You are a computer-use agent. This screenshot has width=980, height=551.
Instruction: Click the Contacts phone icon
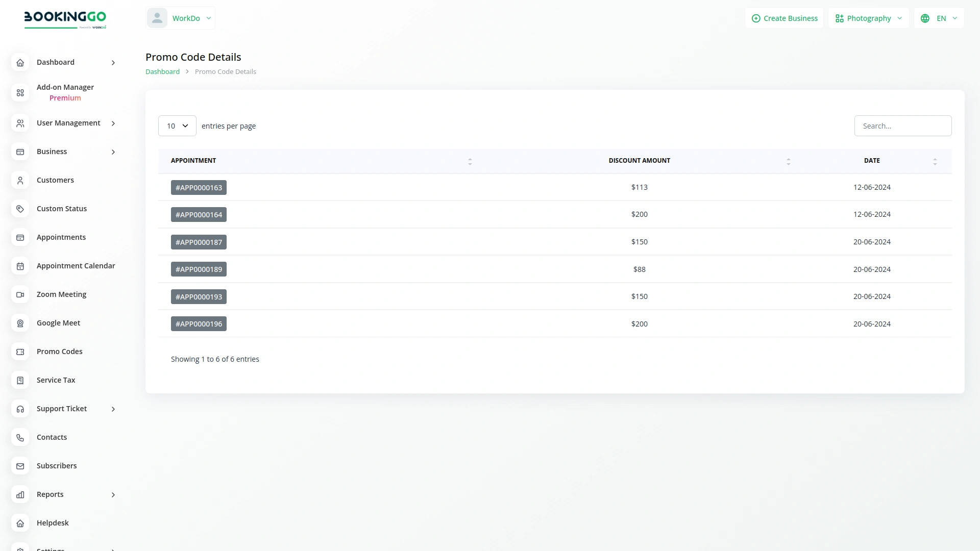coord(20,437)
